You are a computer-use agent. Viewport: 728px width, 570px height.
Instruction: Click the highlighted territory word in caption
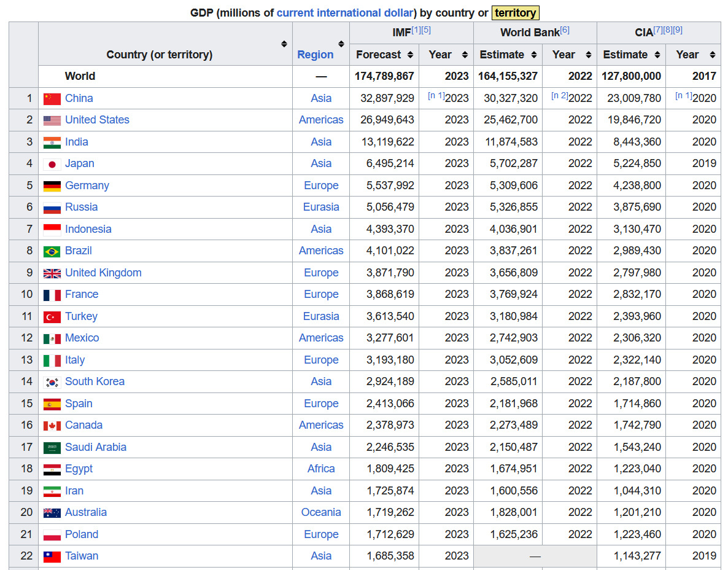point(516,13)
